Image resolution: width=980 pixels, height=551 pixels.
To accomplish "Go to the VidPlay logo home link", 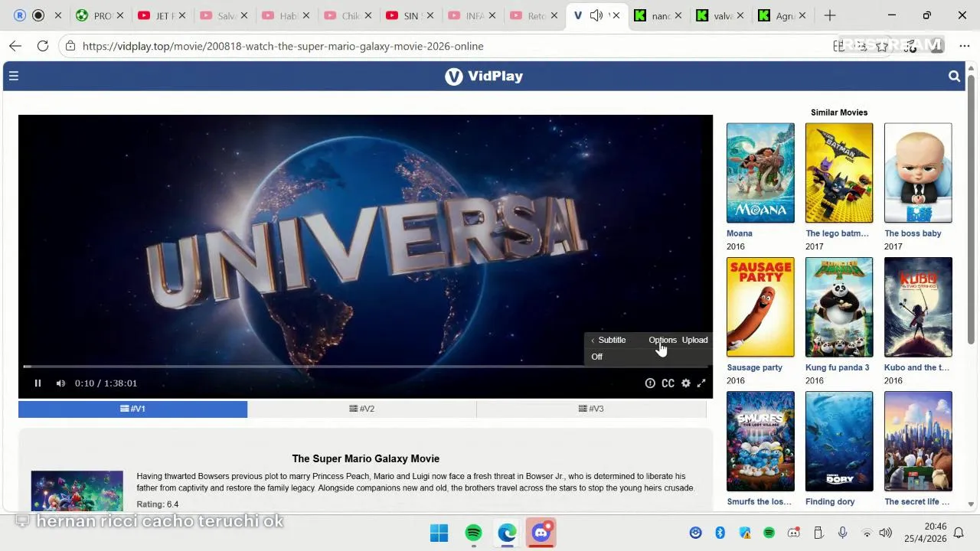I will point(484,76).
